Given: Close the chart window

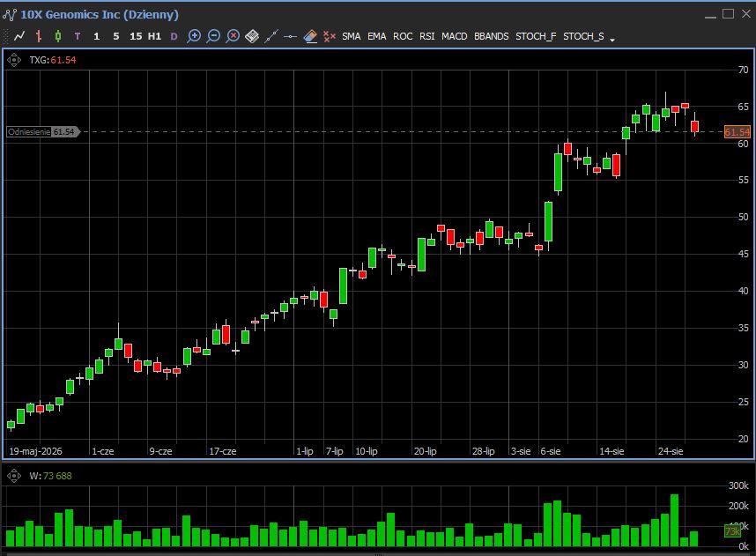Looking at the screenshot, I should (x=746, y=14).
